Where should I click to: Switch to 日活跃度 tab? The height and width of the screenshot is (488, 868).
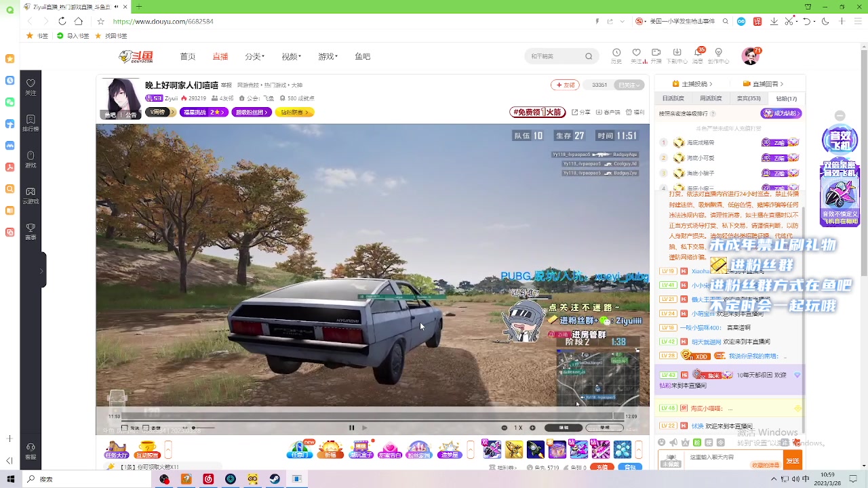click(x=673, y=98)
